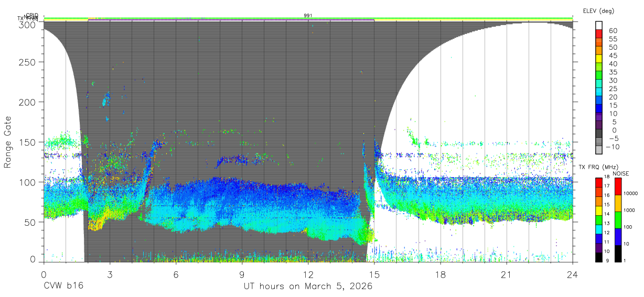
Task: Click the ELEV scale label "45"
Action: click(613, 56)
